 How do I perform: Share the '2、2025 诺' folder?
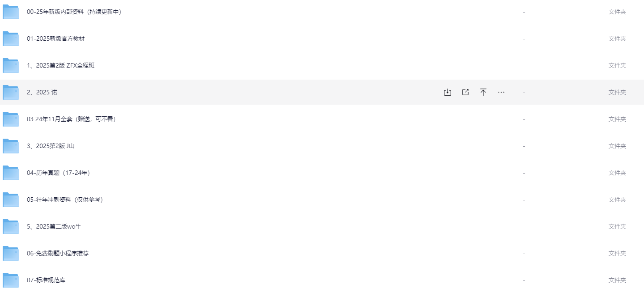[465, 92]
